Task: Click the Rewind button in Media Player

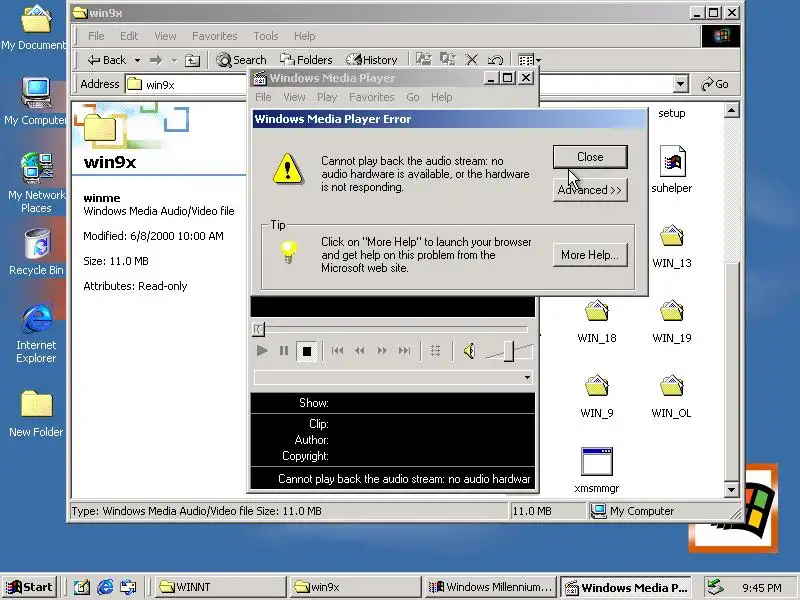Action: point(360,351)
